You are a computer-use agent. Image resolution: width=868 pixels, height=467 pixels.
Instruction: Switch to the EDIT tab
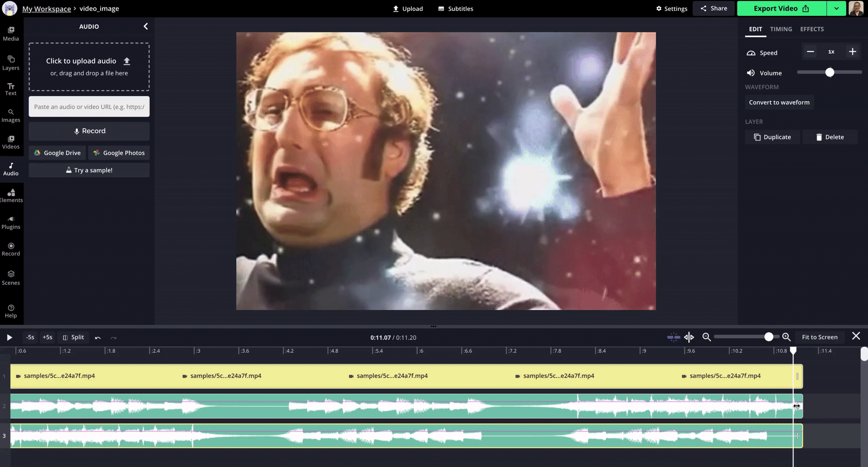pos(755,29)
